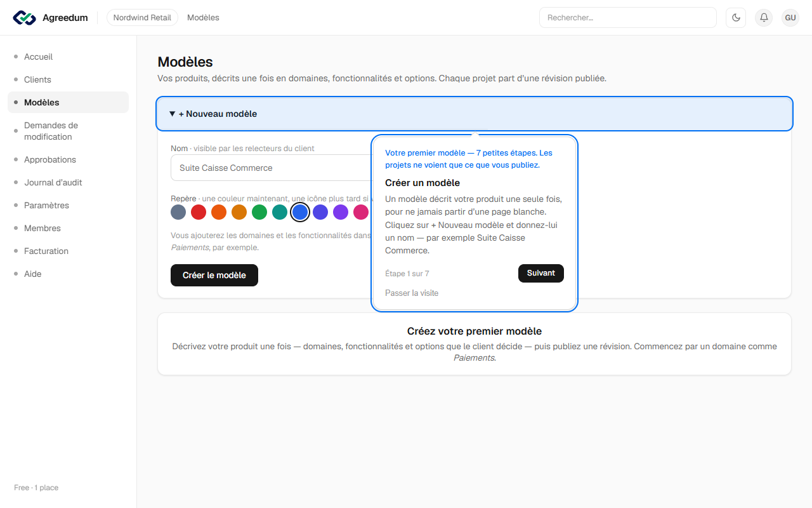812x508 pixels.
Task: Open Aide in sidebar
Action: (x=68, y=274)
